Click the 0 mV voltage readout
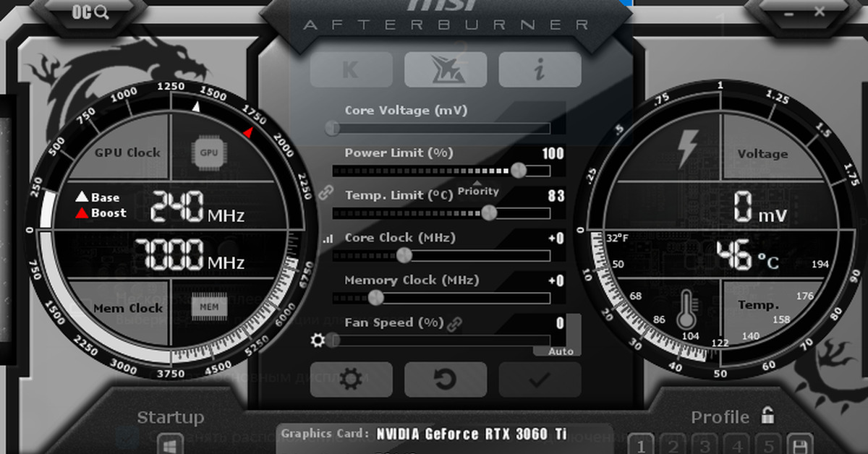The height and width of the screenshot is (454, 868). [x=759, y=208]
